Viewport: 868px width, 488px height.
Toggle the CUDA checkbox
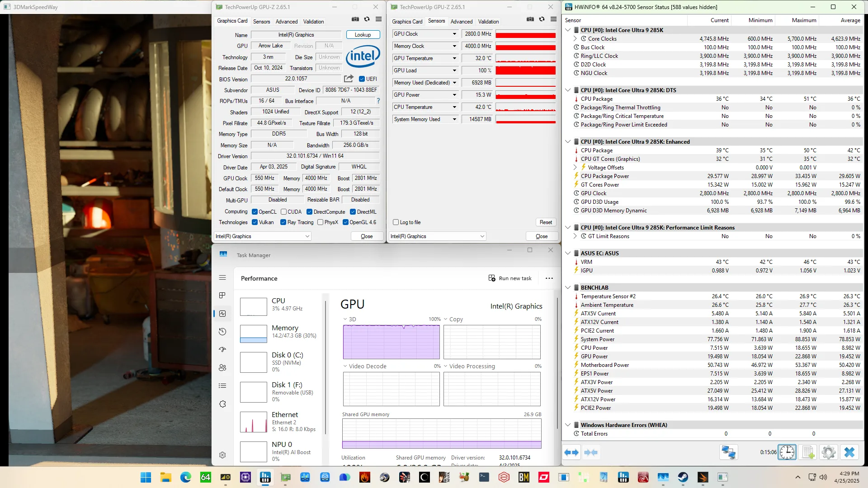click(x=283, y=212)
